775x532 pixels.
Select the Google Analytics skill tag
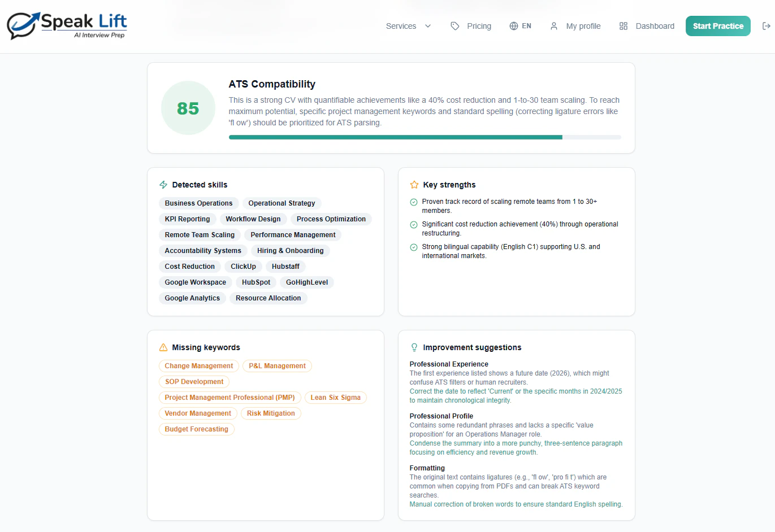pyautogui.click(x=192, y=298)
